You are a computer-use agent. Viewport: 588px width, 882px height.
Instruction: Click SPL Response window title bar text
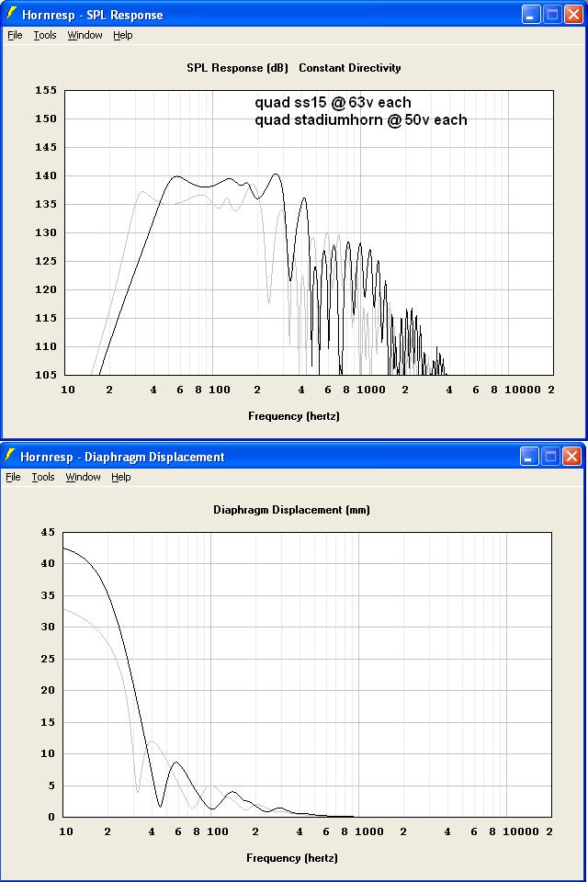point(92,16)
